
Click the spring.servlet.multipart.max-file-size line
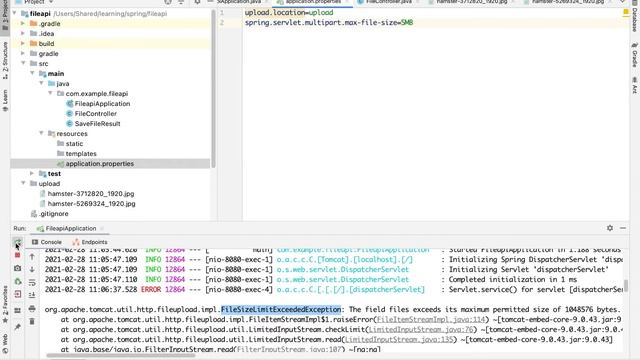coord(329,22)
